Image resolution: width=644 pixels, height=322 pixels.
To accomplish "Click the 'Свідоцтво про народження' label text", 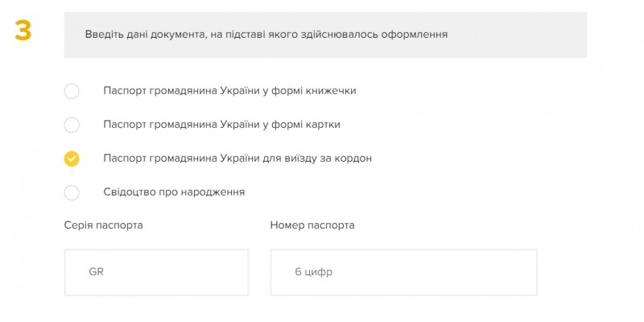I will [x=174, y=192].
